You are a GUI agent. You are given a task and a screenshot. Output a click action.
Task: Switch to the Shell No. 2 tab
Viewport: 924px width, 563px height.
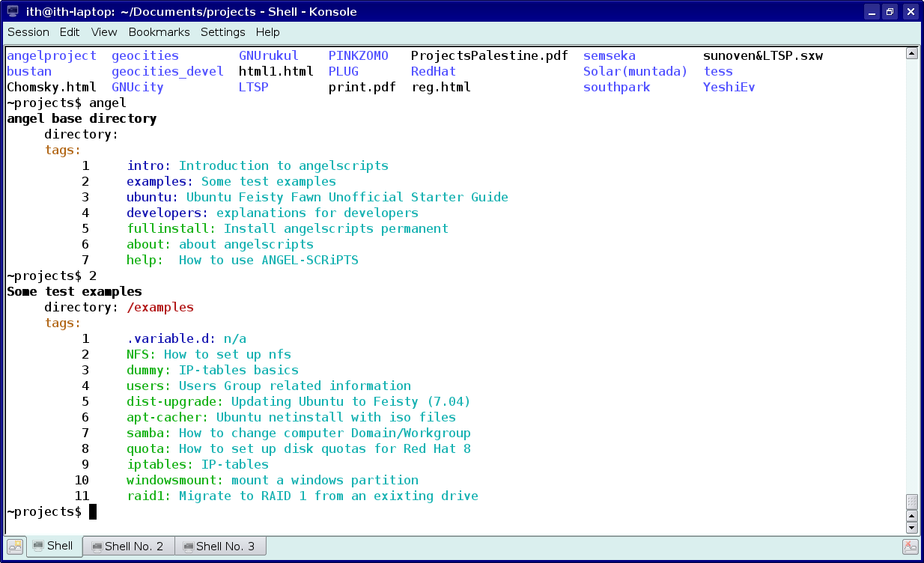click(129, 547)
